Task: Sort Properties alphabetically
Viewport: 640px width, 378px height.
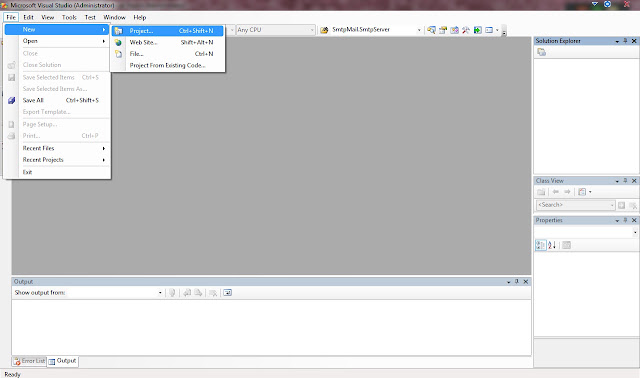Action: (552, 245)
